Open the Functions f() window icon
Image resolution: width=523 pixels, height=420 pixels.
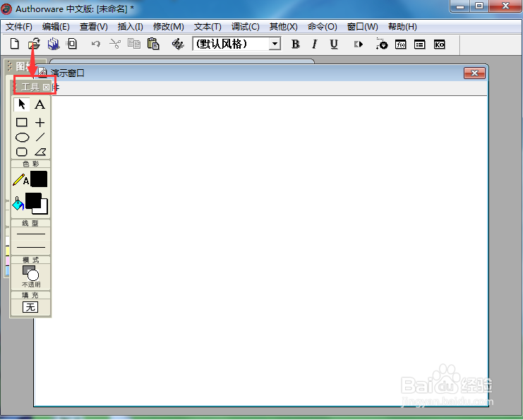(401, 44)
